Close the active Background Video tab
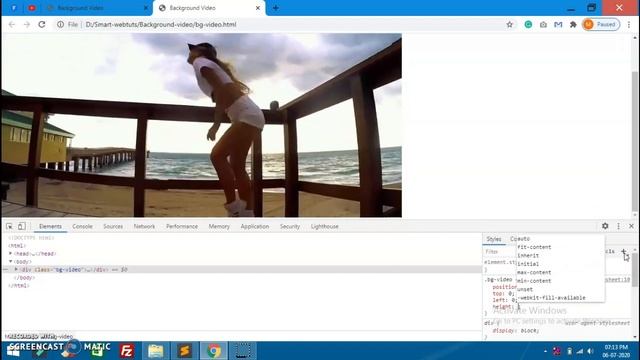The image size is (640, 360). click(258, 8)
